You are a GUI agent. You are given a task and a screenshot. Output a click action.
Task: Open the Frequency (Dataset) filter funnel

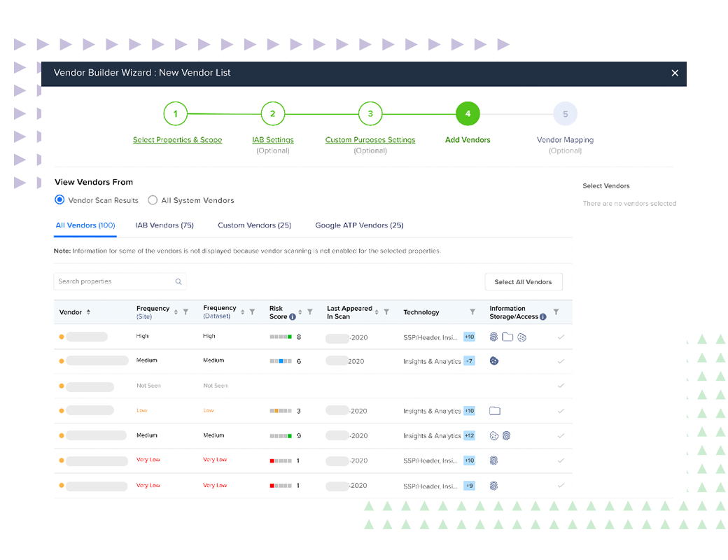[252, 312]
